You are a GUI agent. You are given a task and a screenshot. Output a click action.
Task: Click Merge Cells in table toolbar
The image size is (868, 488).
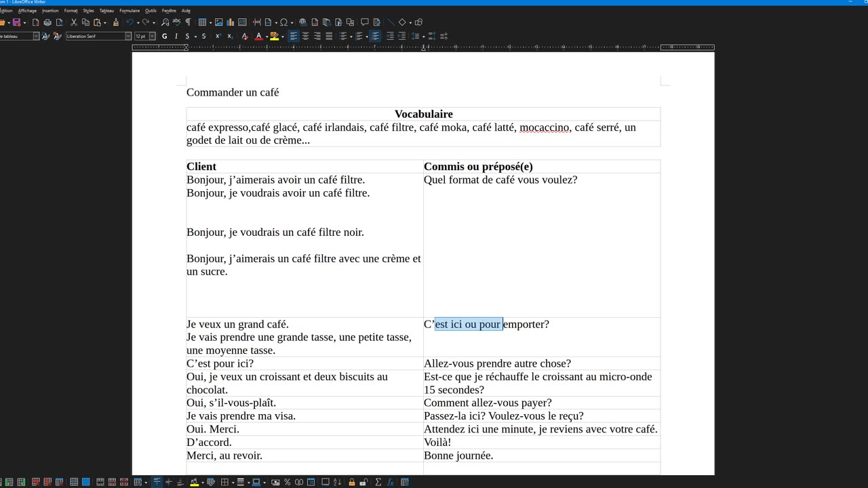tap(100, 482)
